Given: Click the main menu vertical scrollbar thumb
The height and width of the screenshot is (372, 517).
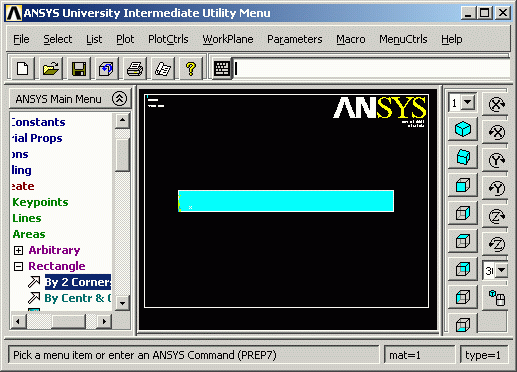Looking at the screenshot, I should pos(122,155).
